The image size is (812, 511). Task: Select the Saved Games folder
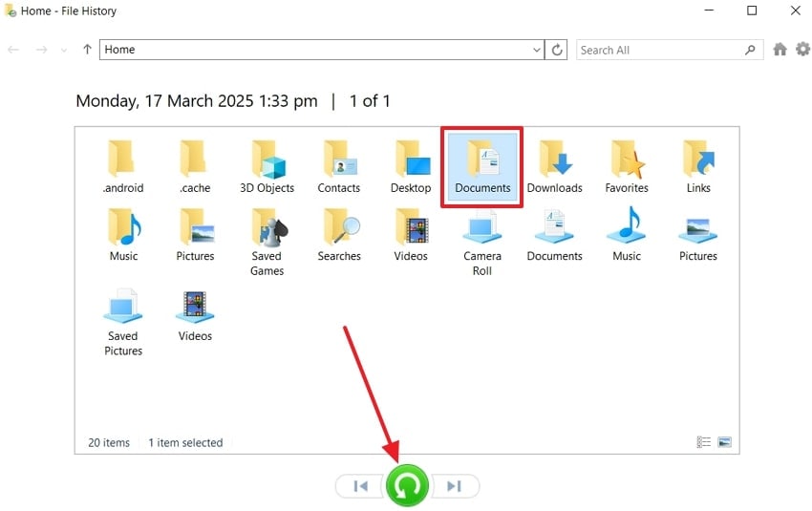(267, 242)
